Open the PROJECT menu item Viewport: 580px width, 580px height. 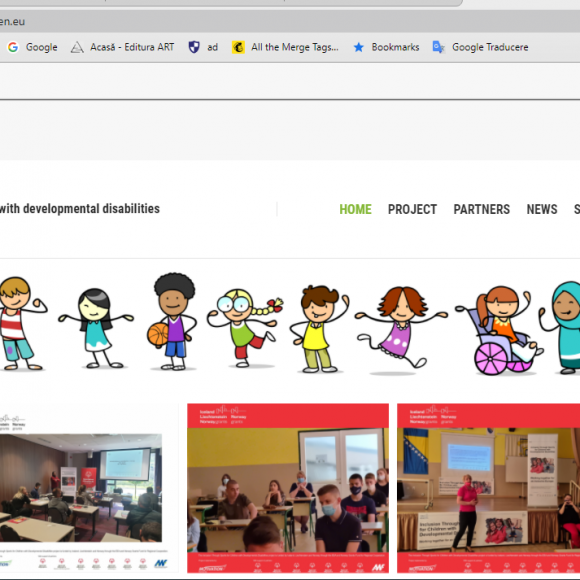[x=412, y=209]
